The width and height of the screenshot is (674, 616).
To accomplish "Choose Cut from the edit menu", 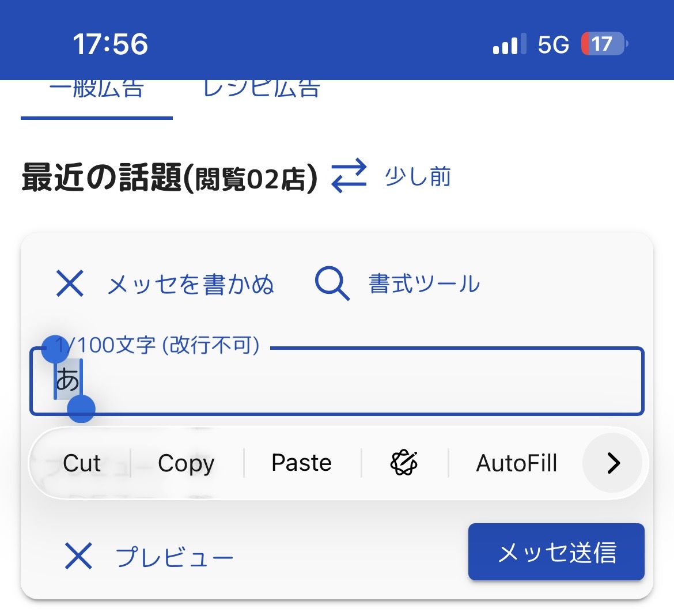I will 82,463.
